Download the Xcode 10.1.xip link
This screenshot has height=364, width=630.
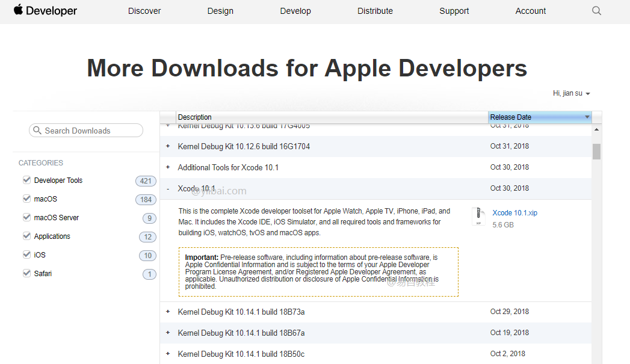[514, 213]
